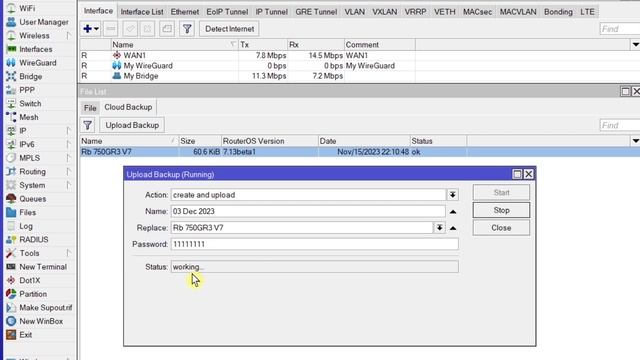
Task: Expand the Routing submenu
Action: (68, 171)
